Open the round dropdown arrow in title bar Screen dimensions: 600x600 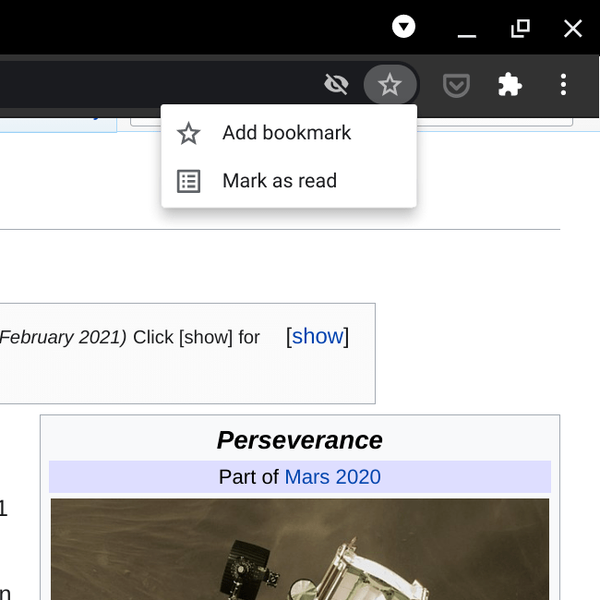pyautogui.click(x=403, y=27)
